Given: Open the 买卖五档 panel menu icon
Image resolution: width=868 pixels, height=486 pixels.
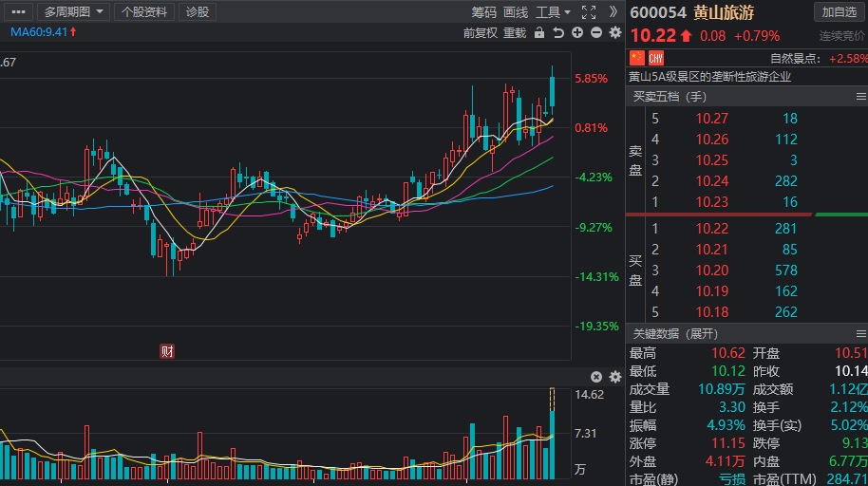Looking at the screenshot, I should coord(860,97).
